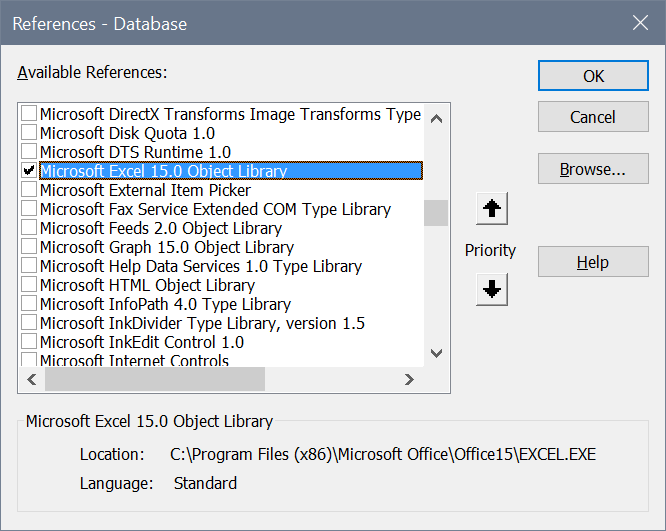
Task: Enable Microsoft Graph 15.0 Object Library checkbox
Action: point(29,247)
